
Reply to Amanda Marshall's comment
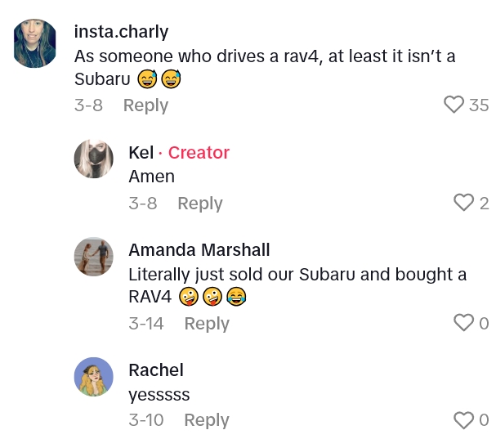coord(207,324)
